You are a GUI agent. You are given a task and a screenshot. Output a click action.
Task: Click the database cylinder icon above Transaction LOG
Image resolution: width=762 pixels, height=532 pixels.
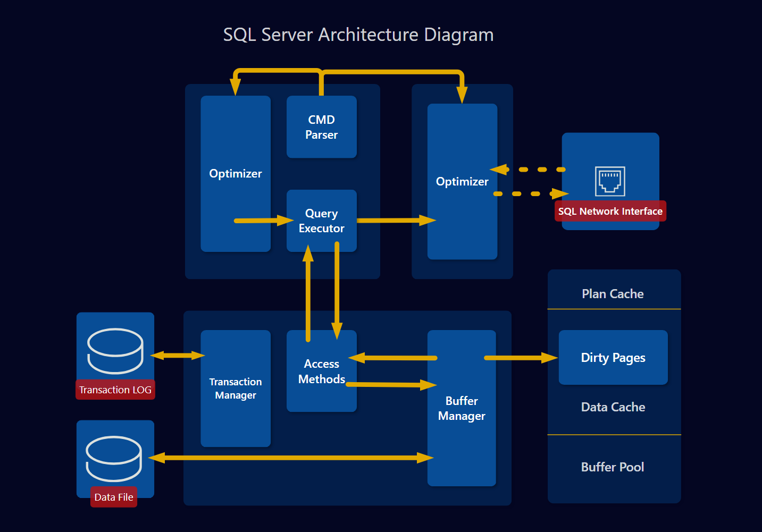click(x=115, y=350)
